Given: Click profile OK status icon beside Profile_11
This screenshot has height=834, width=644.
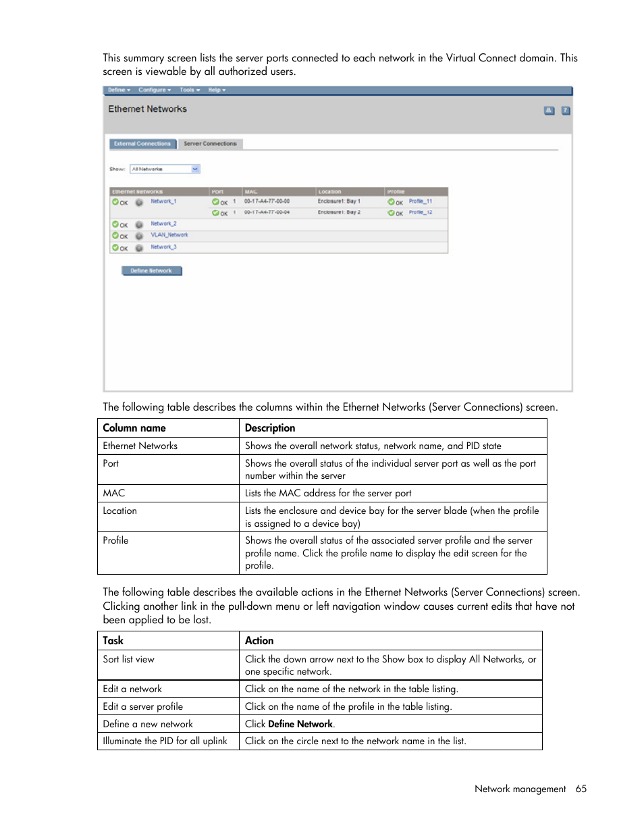Looking at the screenshot, I should tap(391, 202).
